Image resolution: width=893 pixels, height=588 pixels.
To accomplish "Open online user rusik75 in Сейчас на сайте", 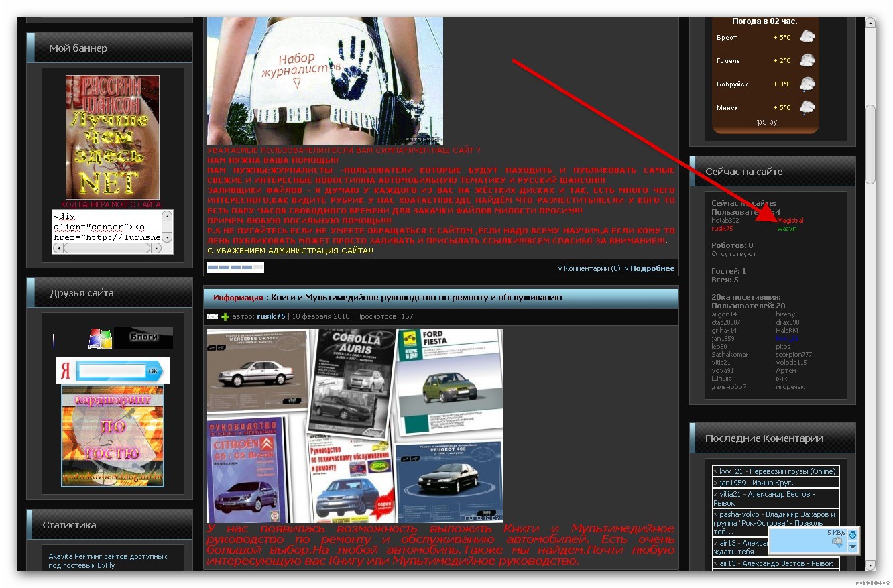I will (722, 228).
